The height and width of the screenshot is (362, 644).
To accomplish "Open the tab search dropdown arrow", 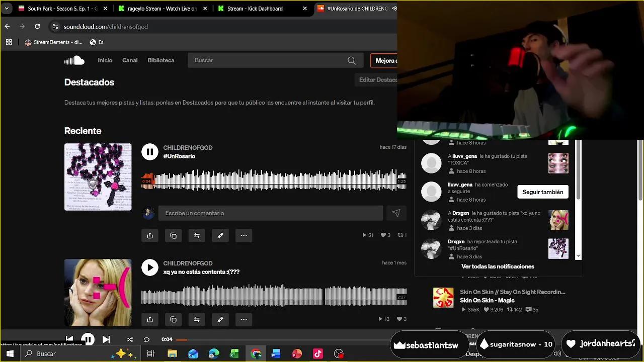I will click(x=7, y=9).
